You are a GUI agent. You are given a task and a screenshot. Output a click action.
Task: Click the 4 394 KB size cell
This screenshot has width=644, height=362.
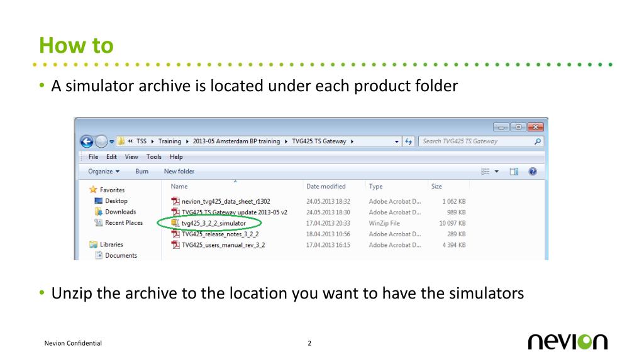point(454,245)
